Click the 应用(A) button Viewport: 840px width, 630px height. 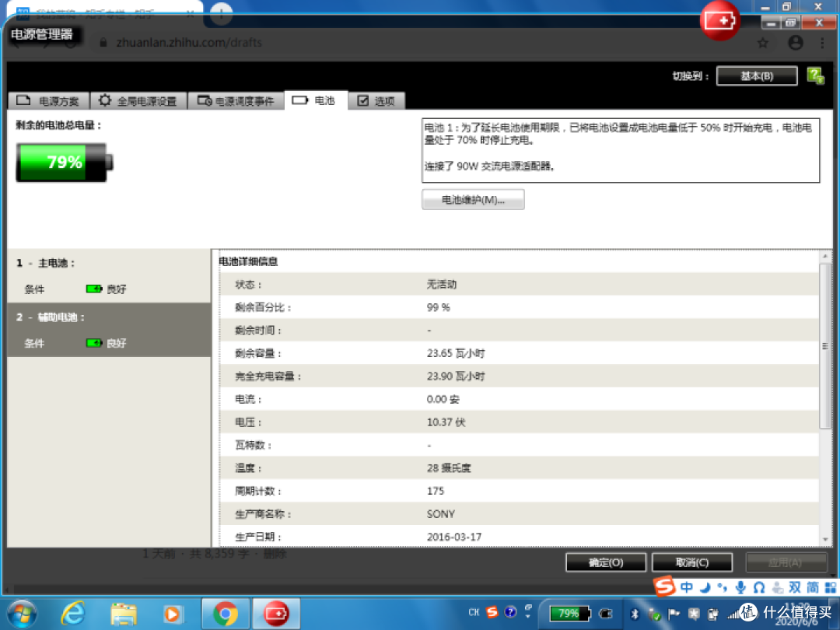[x=786, y=562]
